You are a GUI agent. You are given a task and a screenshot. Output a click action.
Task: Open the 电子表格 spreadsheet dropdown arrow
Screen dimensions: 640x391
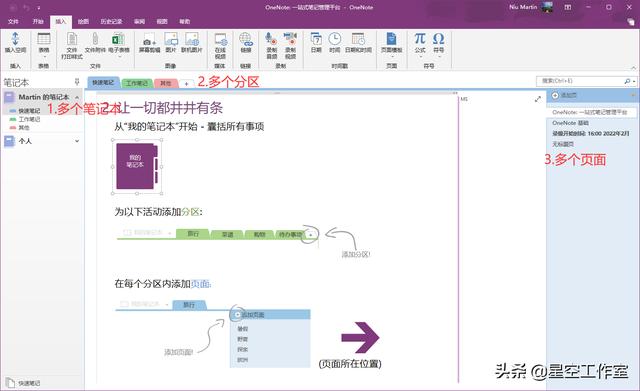119,56
